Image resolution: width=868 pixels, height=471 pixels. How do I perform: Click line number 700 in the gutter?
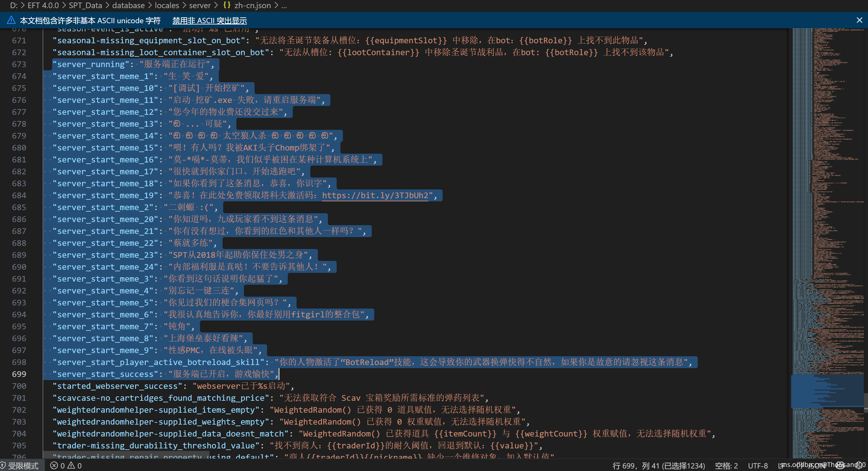(19, 386)
